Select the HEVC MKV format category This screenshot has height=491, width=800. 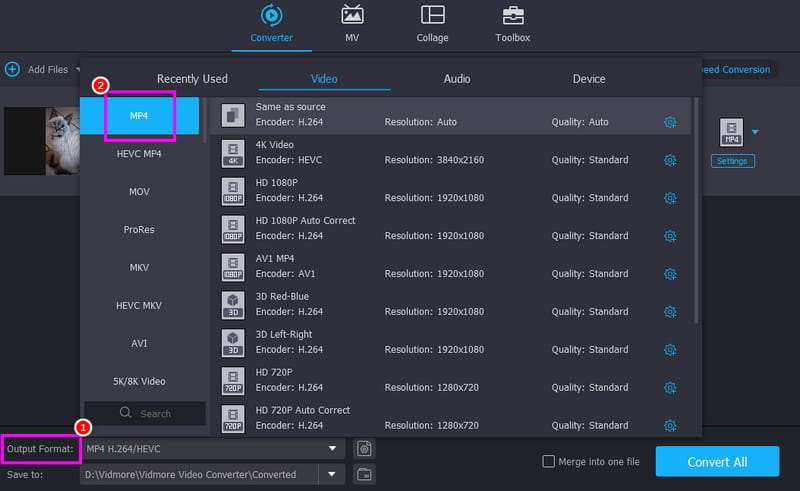pyautogui.click(x=139, y=305)
